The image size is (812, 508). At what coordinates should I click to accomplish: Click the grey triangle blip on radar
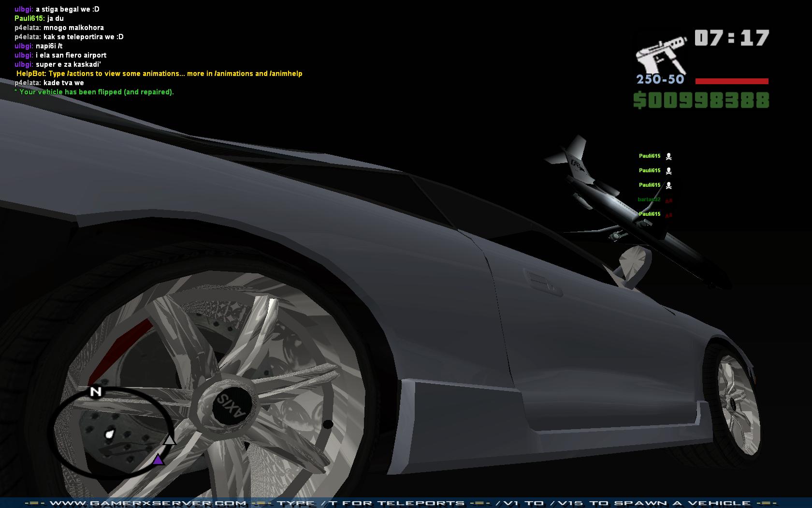169,440
